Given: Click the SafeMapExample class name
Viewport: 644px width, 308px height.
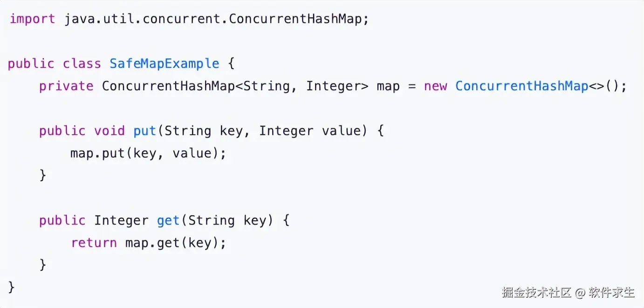Looking at the screenshot, I should (164, 64).
